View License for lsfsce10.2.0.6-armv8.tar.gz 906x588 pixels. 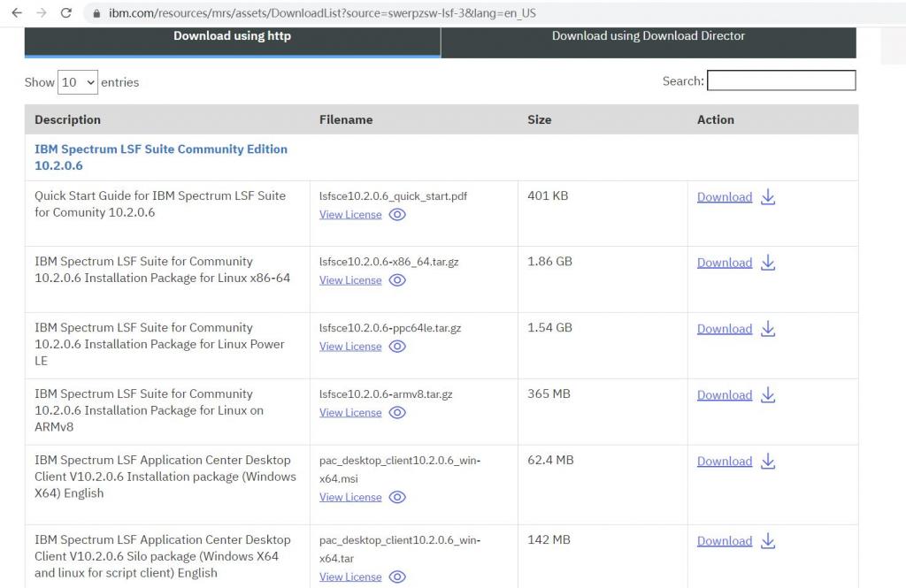(350, 412)
